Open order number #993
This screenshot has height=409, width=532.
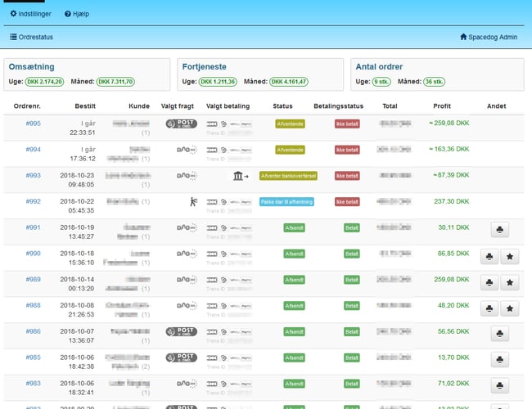34,176
